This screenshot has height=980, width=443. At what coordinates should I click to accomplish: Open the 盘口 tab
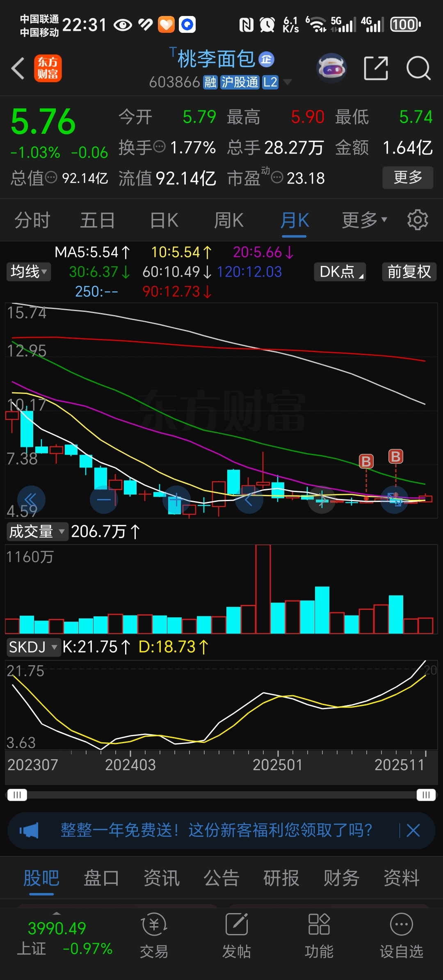(101, 878)
